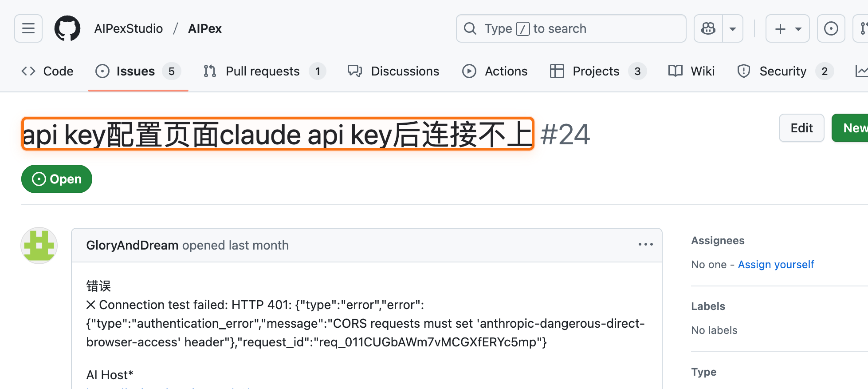The image size is (868, 389).
Task: Click the Edit title button
Action: click(x=801, y=128)
